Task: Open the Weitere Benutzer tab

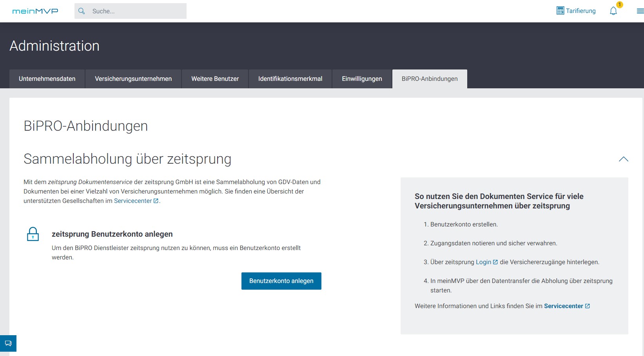Action: coord(215,79)
